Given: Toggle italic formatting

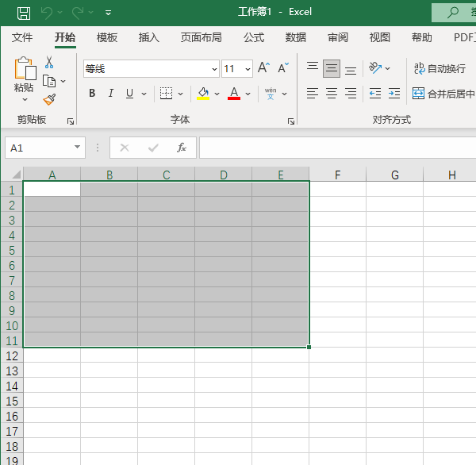Looking at the screenshot, I should (x=111, y=94).
